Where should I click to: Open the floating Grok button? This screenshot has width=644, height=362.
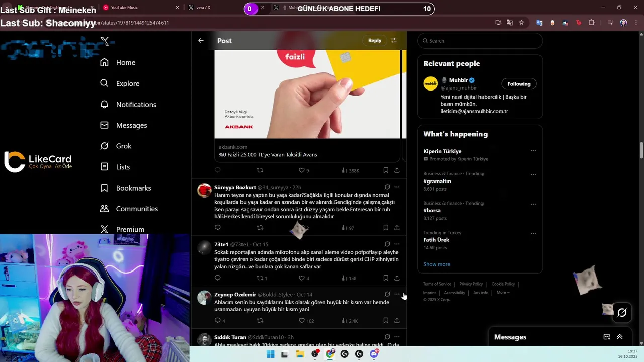(622, 312)
